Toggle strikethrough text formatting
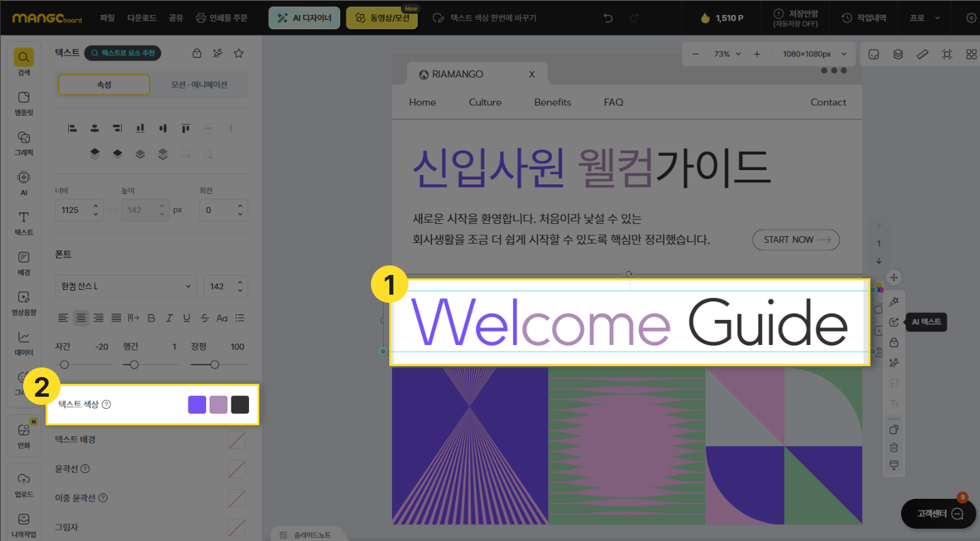Image resolution: width=980 pixels, height=541 pixels. (204, 318)
